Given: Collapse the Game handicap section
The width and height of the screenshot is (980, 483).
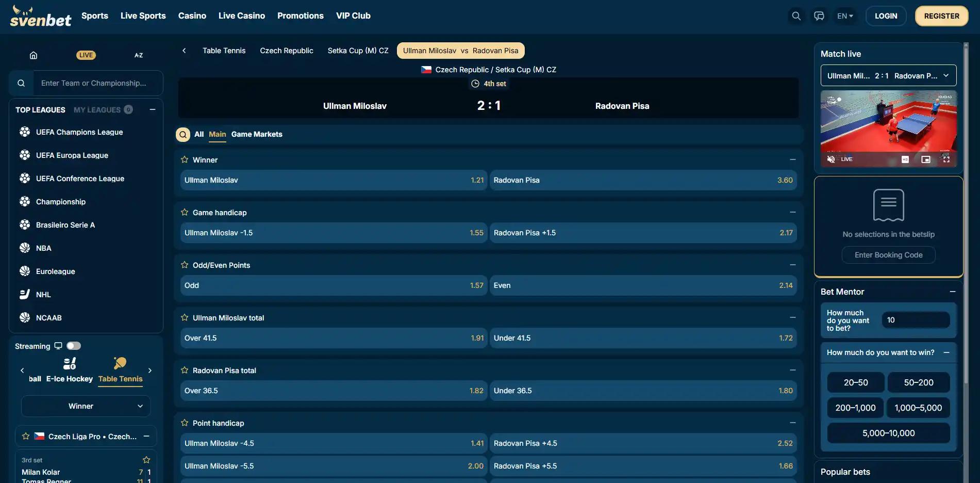Looking at the screenshot, I should click(793, 213).
